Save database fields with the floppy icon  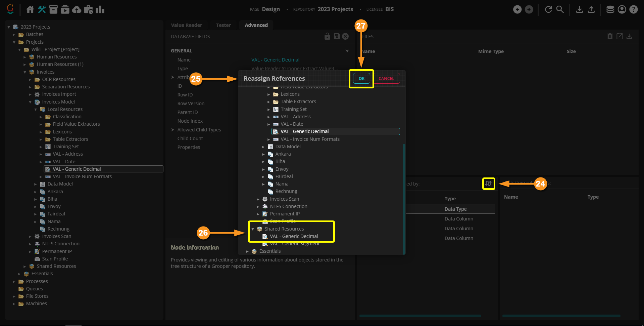337,36
